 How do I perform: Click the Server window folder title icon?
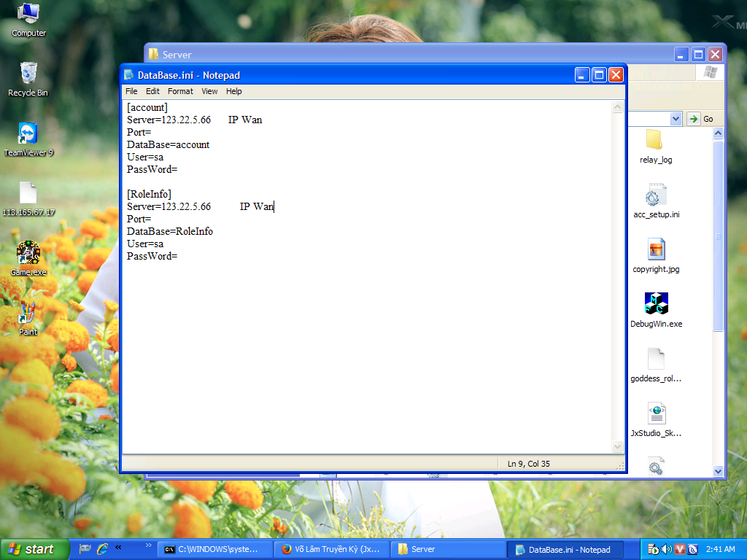click(153, 54)
